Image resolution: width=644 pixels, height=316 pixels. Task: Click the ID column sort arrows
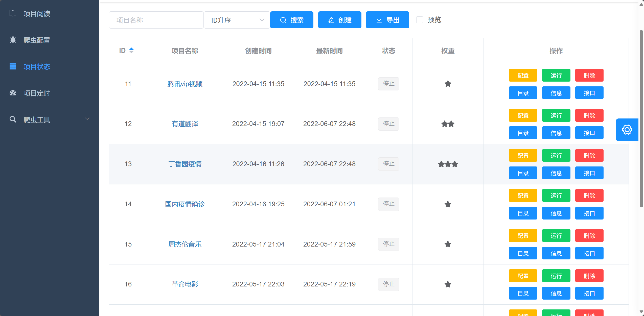[131, 51]
